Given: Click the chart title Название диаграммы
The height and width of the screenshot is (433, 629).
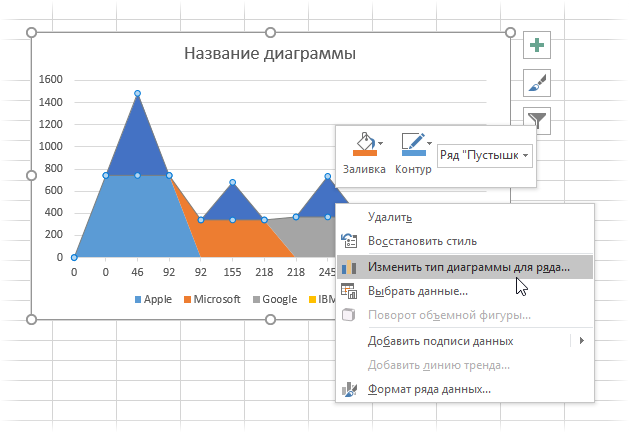Looking at the screenshot, I should (x=270, y=53).
